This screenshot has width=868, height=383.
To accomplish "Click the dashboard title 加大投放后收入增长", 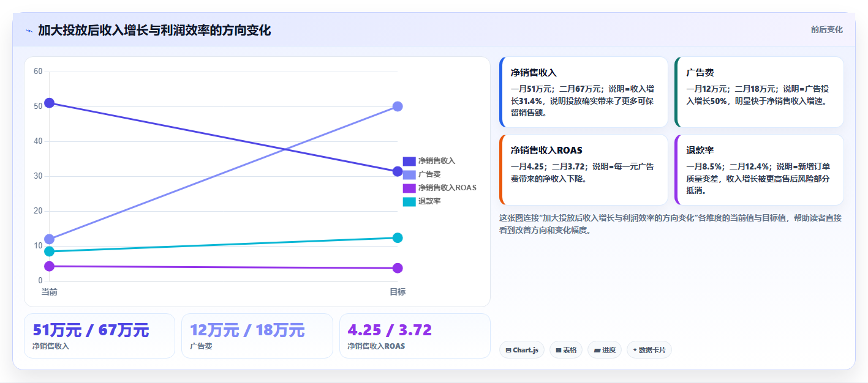I will 154,31.
